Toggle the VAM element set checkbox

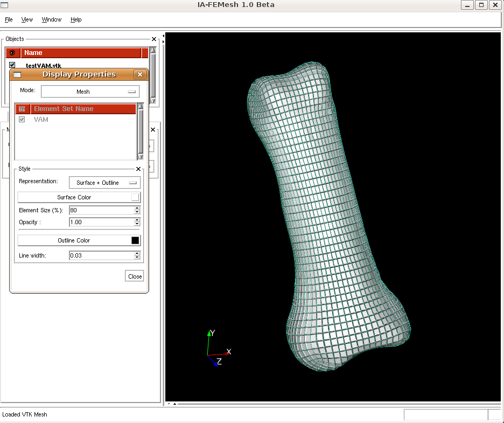[22, 120]
